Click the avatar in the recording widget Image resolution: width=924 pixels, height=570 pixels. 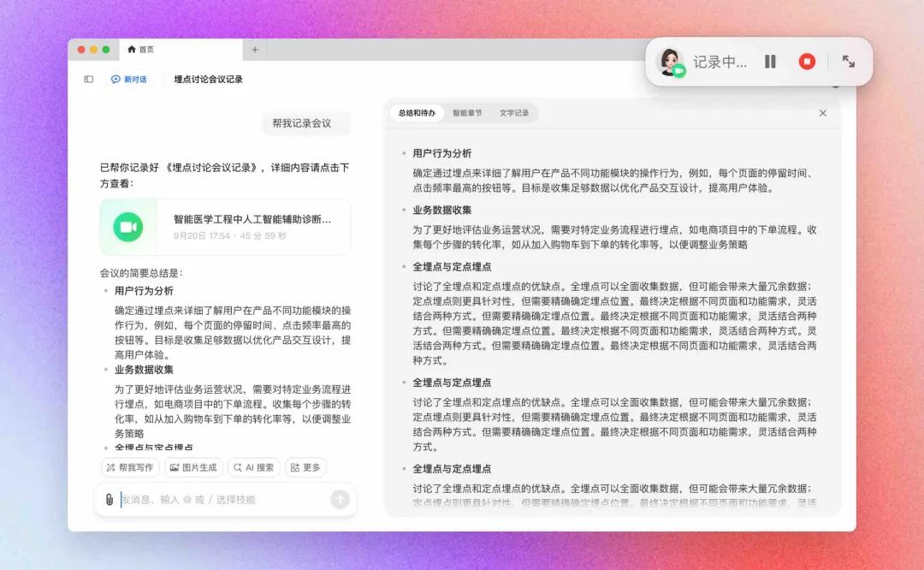670,62
